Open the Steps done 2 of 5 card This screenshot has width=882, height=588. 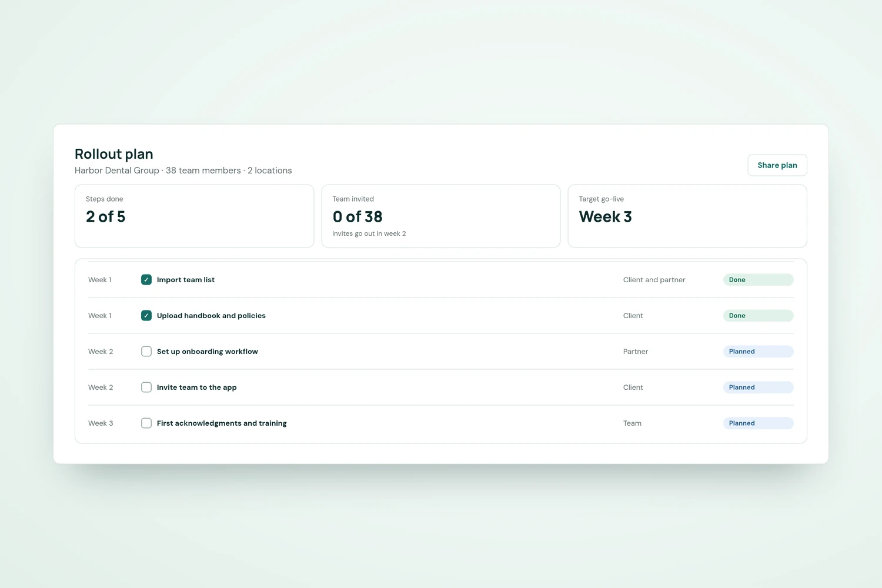click(x=194, y=216)
